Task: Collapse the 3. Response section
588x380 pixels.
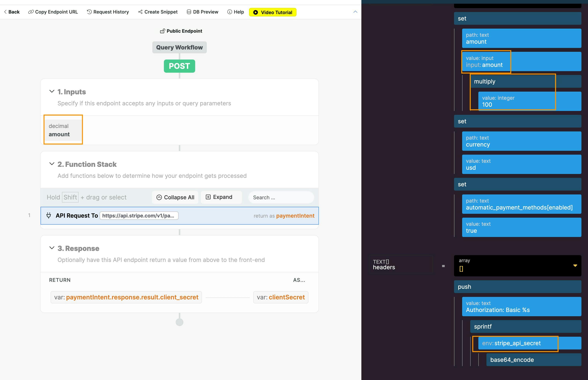Action: pyautogui.click(x=52, y=248)
